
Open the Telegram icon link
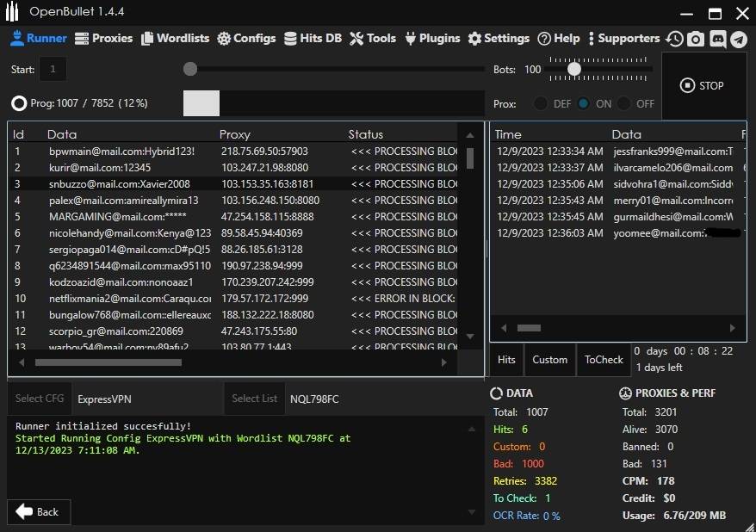coord(739,39)
